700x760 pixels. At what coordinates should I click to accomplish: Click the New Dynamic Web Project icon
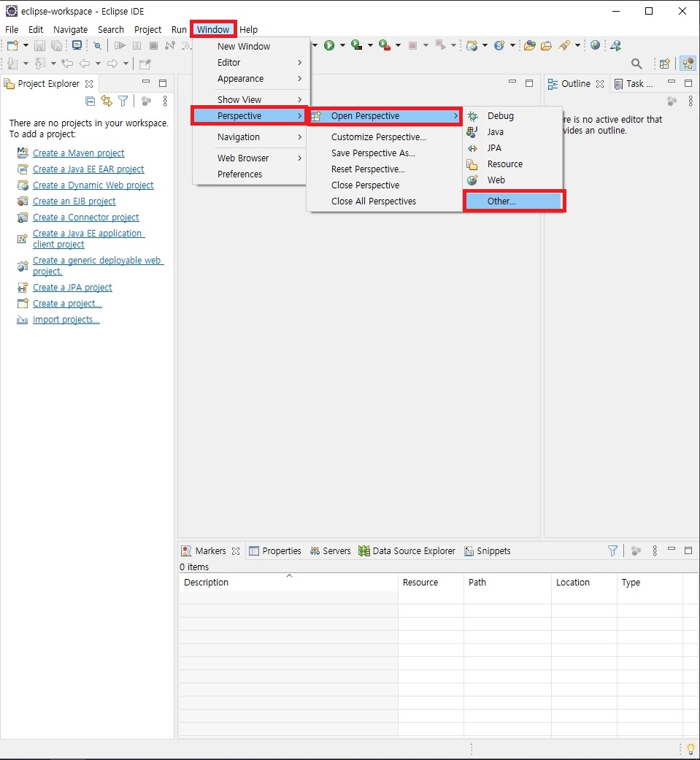(472, 45)
